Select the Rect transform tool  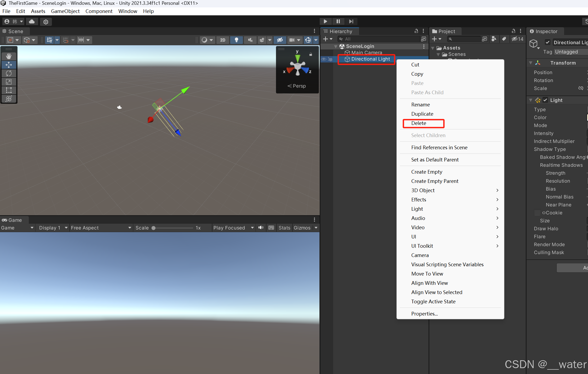(x=9, y=90)
